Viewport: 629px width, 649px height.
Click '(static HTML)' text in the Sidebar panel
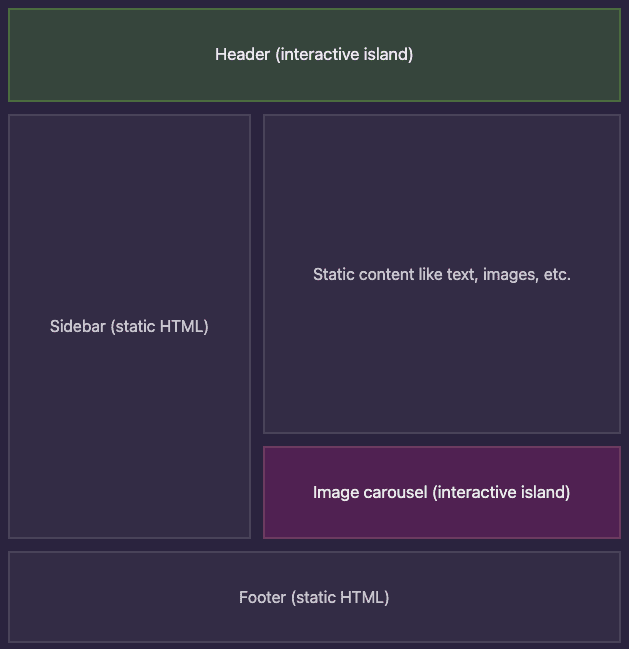click(159, 327)
